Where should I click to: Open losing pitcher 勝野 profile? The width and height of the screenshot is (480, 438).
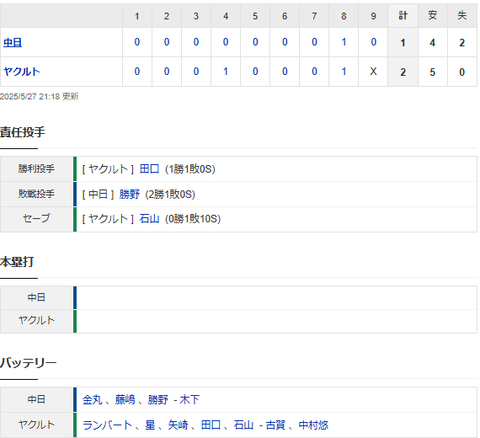[x=129, y=194]
